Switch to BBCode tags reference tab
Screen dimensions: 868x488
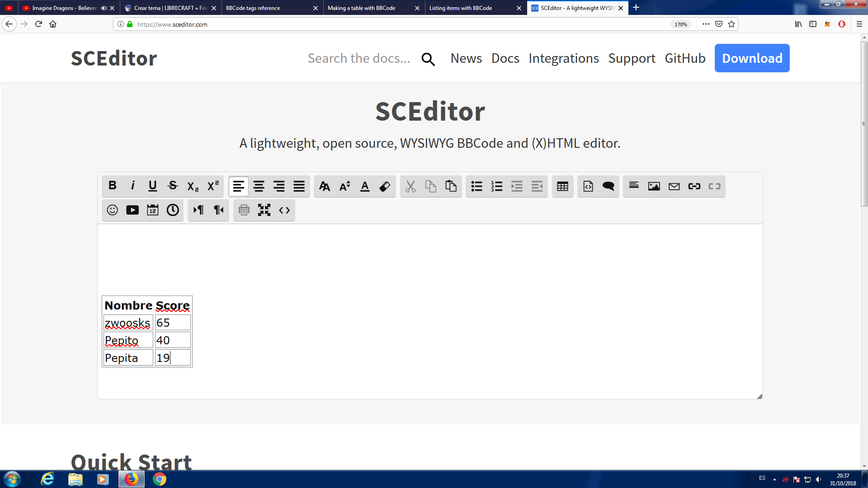271,8
